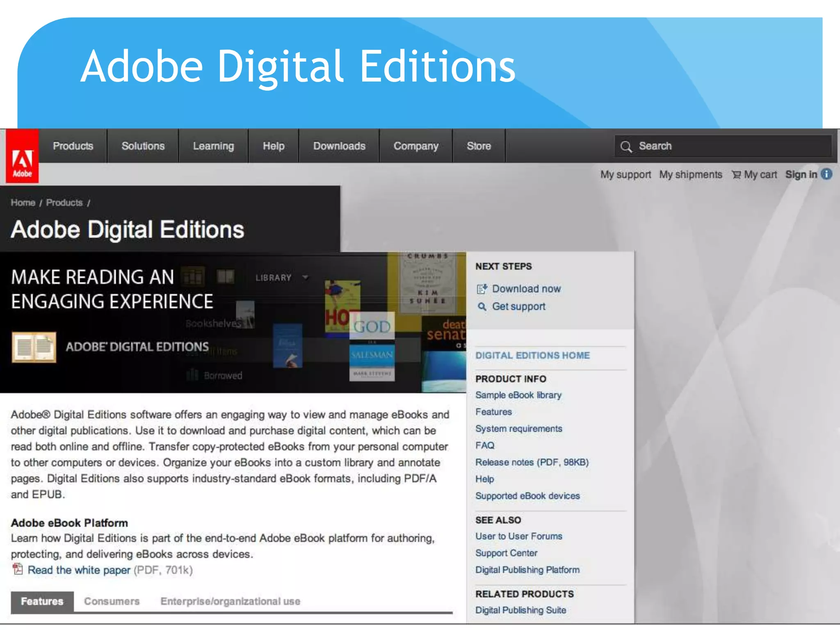Go to Home breadcrumb

[x=23, y=203]
